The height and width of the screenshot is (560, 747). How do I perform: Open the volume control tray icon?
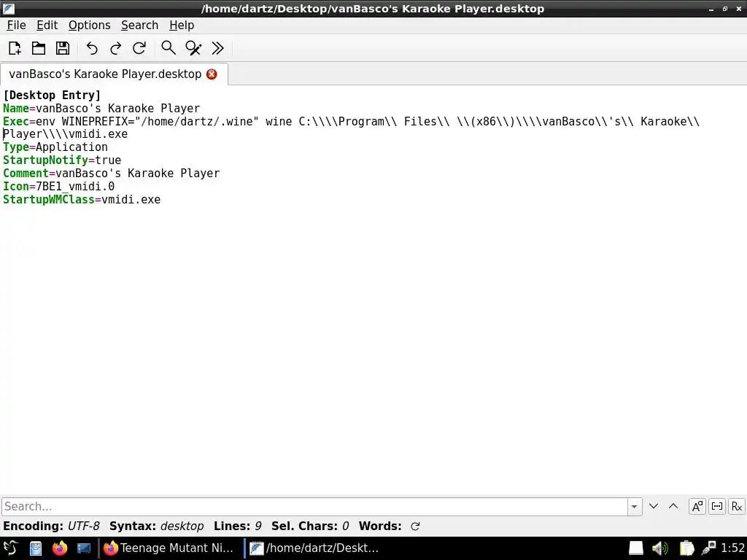[659, 548]
